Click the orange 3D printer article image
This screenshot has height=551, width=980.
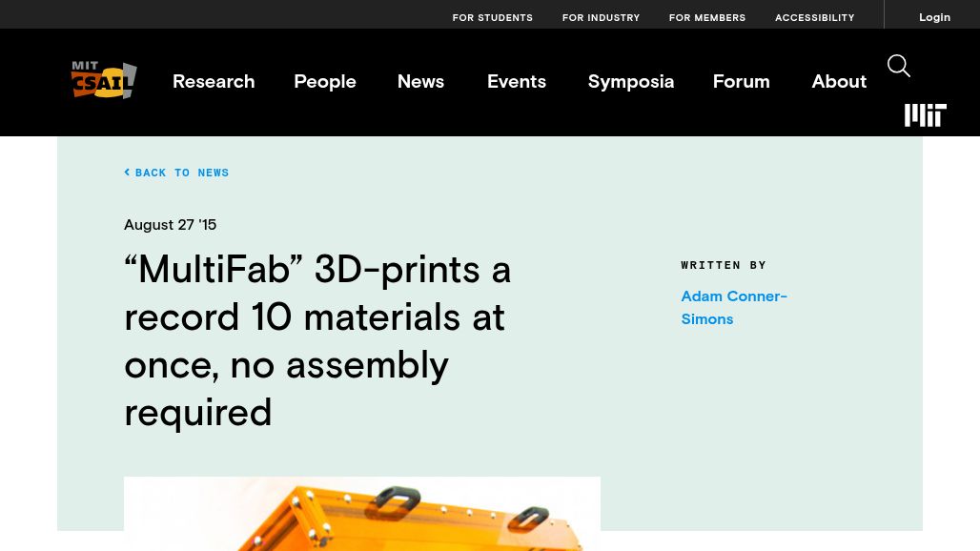tap(362, 514)
